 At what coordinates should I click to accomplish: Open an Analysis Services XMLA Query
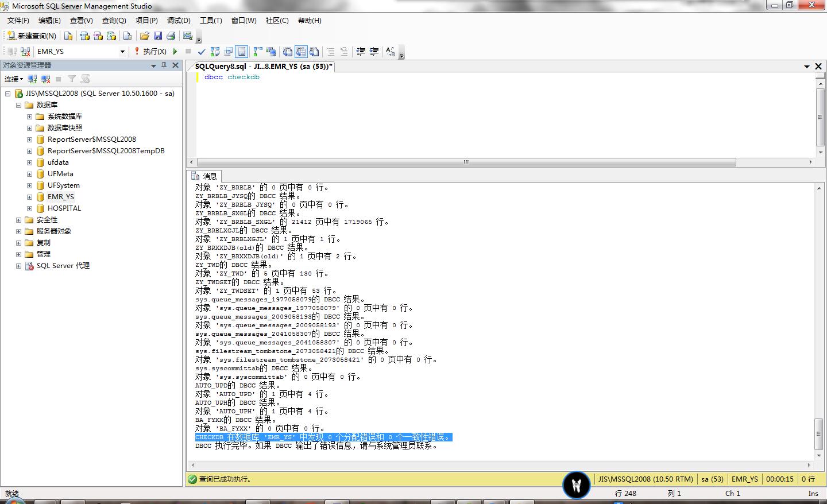tap(111, 36)
